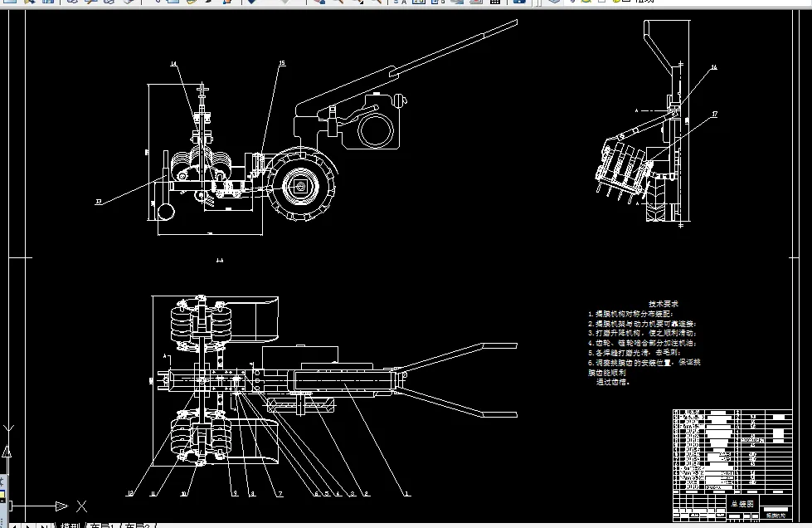The image size is (812, 528).
Task: Select callout number 14 in side view
Action: click(x=173, y=64)
